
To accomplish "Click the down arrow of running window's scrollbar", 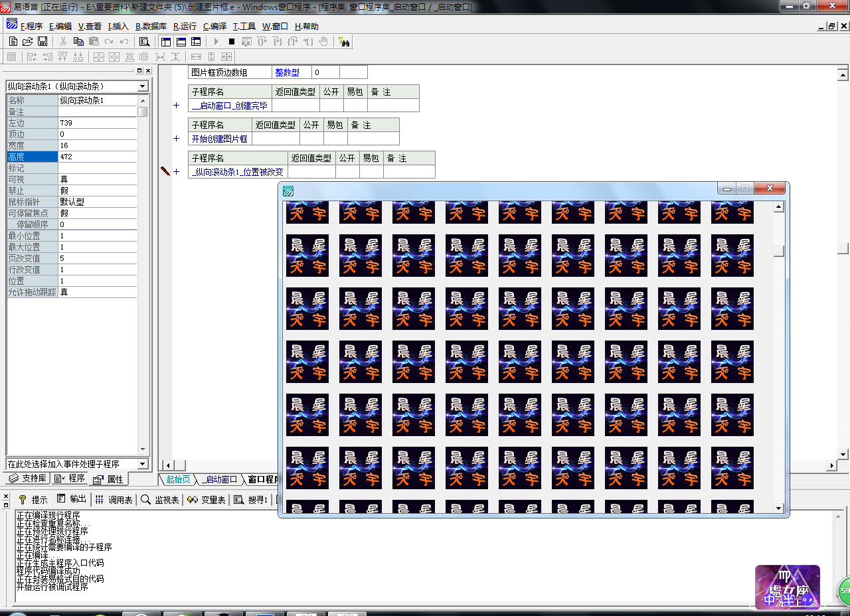I will (779, 508).
